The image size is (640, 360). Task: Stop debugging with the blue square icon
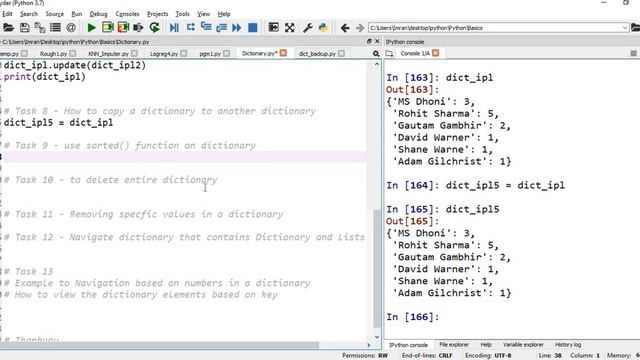pos(253,28)
